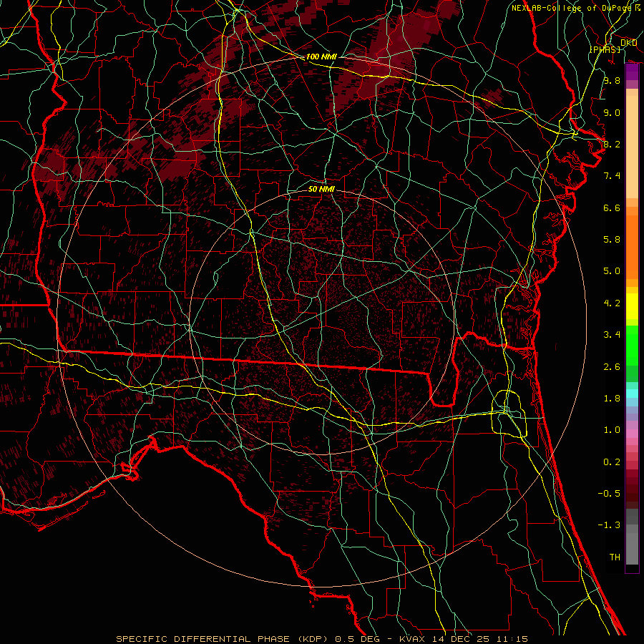Click the cyan 1.8 legend swatch
644x644 pixels.
coord(632,394)
